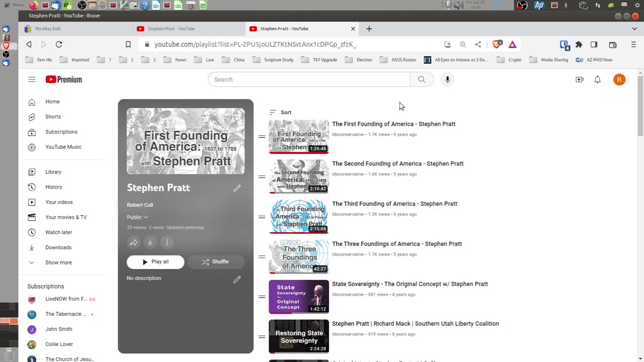Open YouTube Music in the sidebar

tap(64, 147)
